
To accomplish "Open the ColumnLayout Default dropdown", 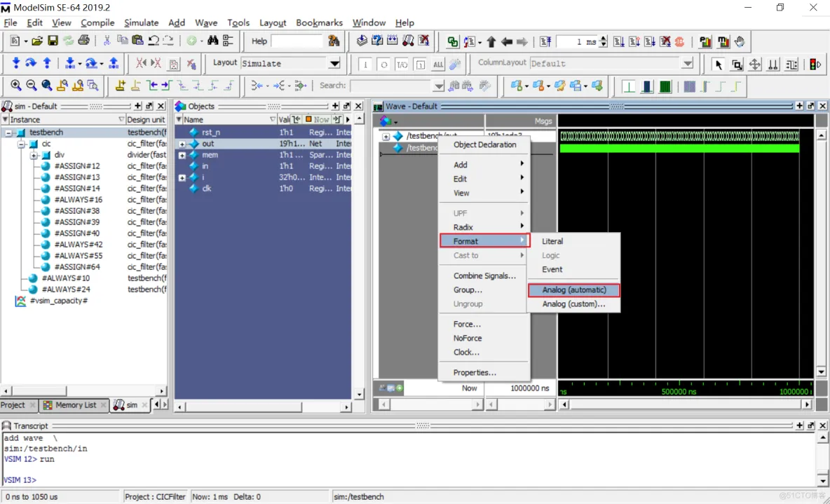I will (687, 64).
